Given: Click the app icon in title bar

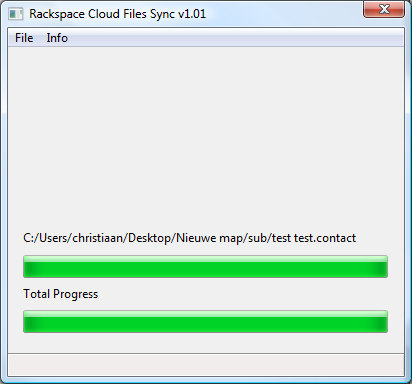Looking at the screenshot, I should 15,14.
